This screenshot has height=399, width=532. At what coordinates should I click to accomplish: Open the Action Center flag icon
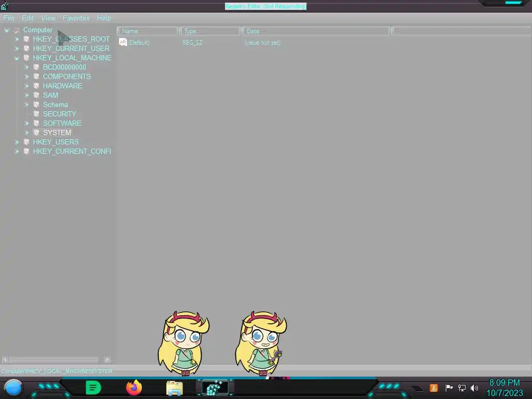pos(449,388)
